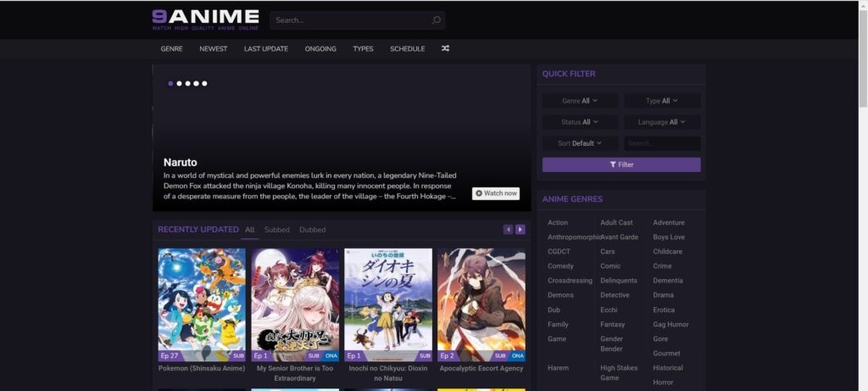Select the Harem genre
The image size is (868, 391).
pos(558,368)
